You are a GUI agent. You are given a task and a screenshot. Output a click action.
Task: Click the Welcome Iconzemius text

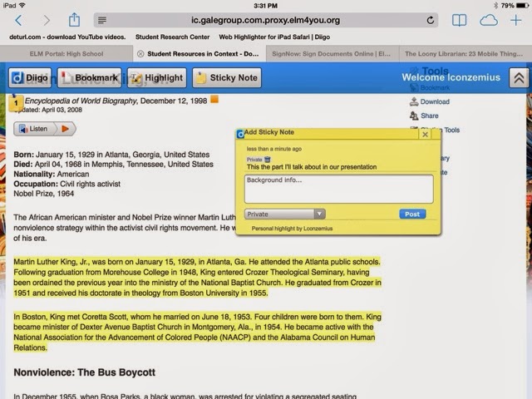pyautogui.click(x=451, y=77)
